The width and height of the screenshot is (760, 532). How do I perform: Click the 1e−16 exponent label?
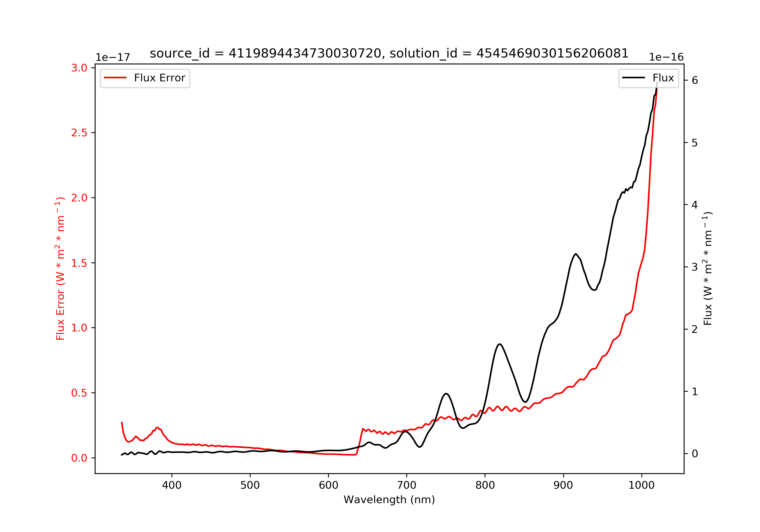point(666,57)
